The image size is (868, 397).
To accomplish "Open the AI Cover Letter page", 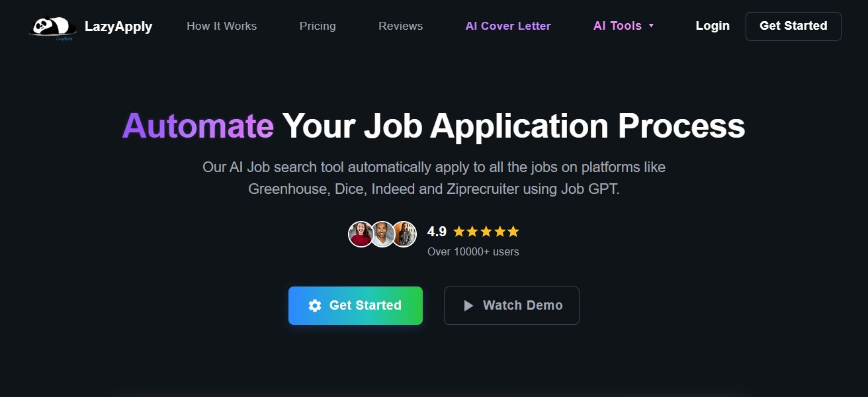I will [508, 26].
